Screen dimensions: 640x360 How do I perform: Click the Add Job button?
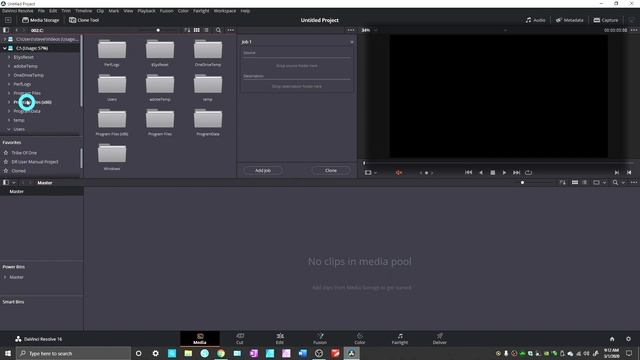[263, 170]
